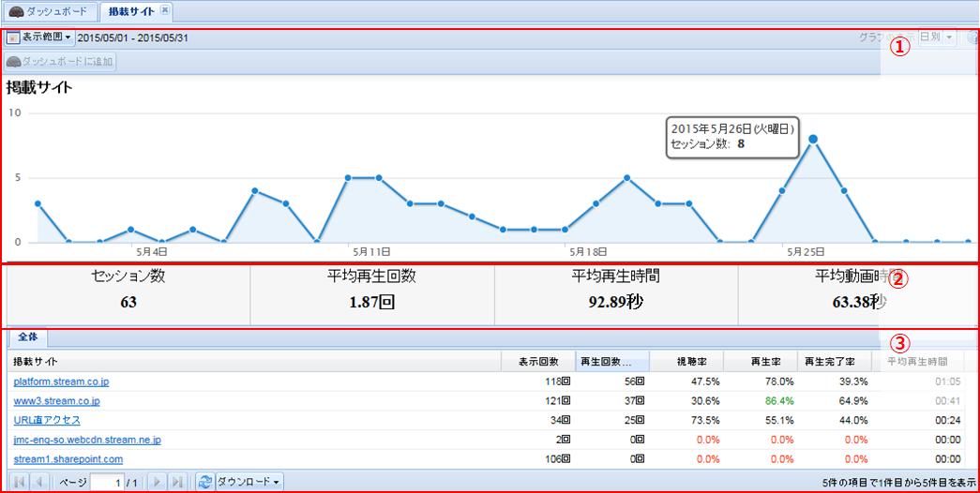Open the platform.stream.co.jp link

[61, 381]
